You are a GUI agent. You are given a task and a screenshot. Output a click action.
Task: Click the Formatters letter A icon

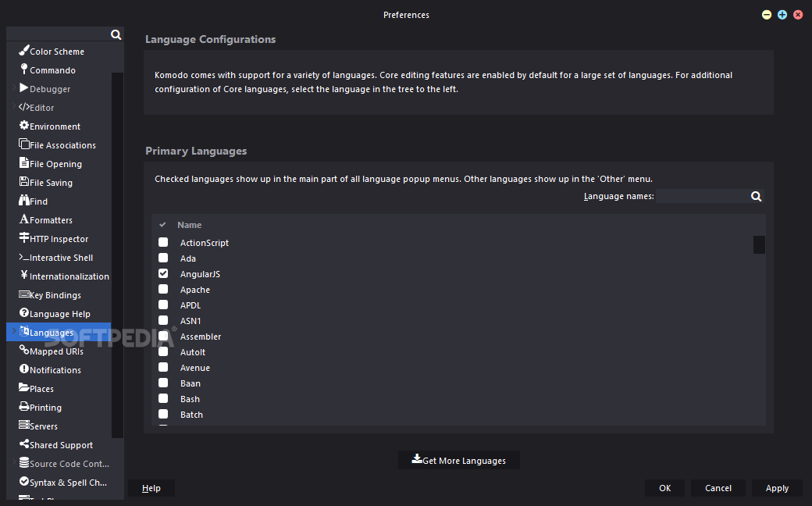(24, 219)
